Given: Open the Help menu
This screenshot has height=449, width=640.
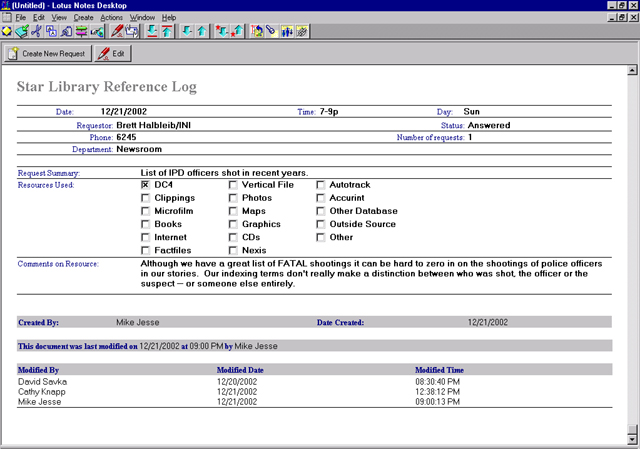Looking at the screenshot, I should [x=169, y=18].
